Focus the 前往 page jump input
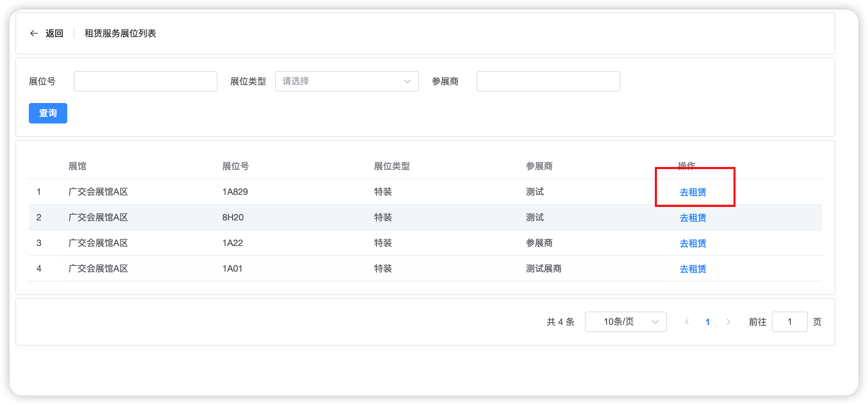This screenshot has width=868, height=405. click(790, 322)
